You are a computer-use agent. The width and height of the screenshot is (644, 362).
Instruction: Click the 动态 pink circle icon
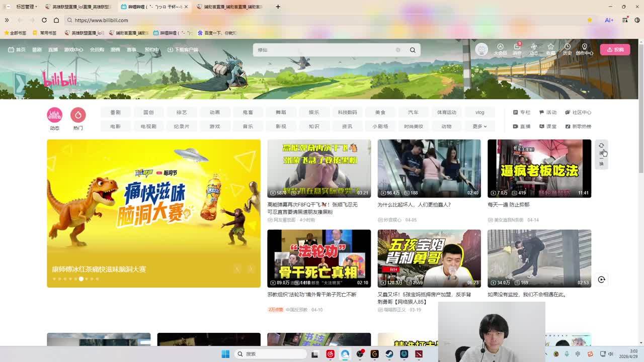55,115
